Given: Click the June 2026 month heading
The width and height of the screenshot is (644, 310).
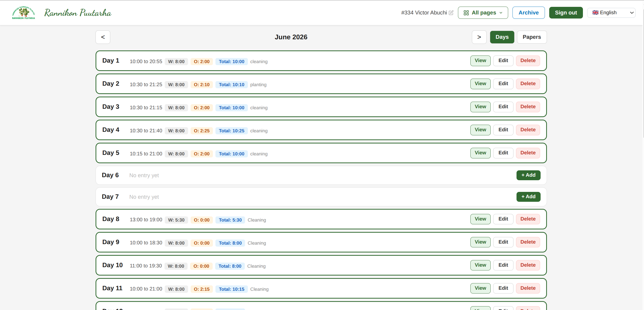Looking at the screenshot, I should tap(291, 37).
